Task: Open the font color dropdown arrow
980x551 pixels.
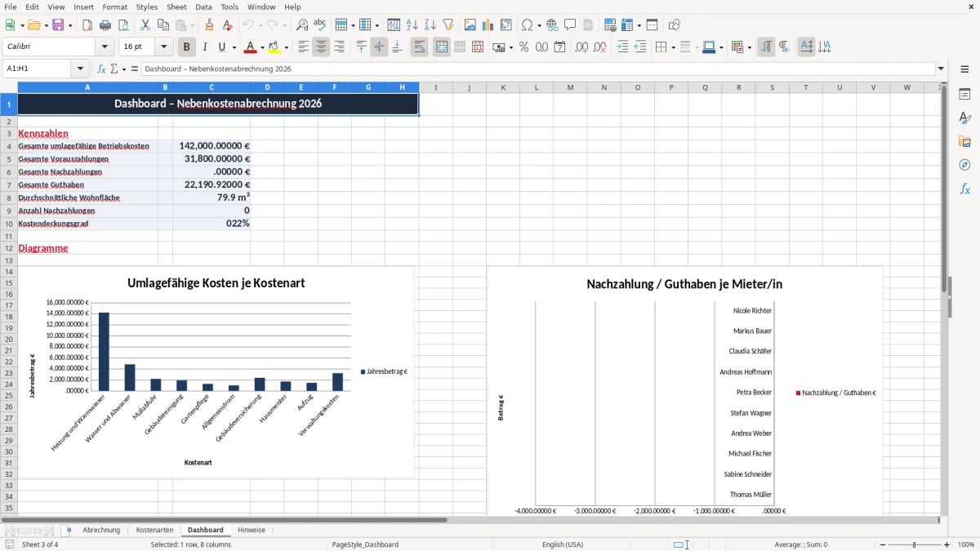Action: tap(261, 47)
